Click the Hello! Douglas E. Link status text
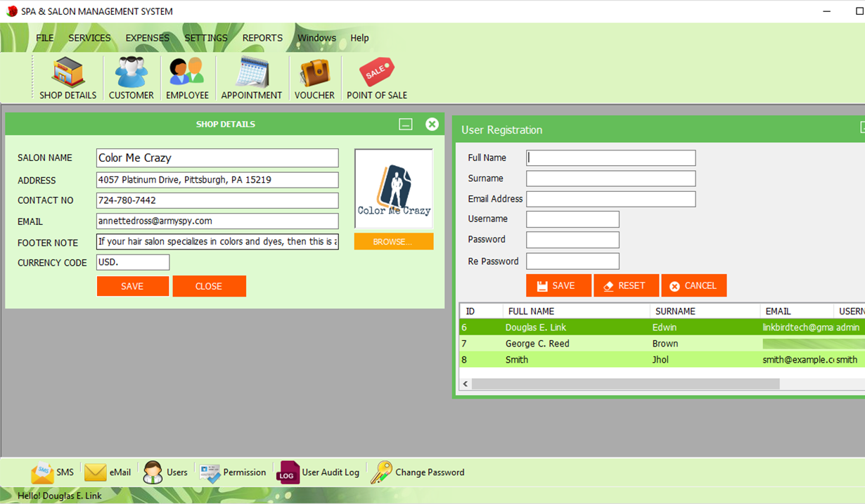The image size is (865, 504). 60,496
